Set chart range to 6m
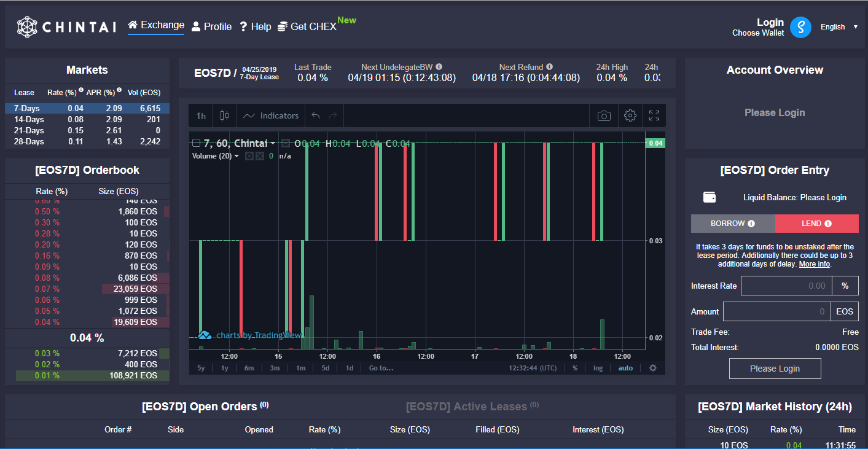 (249, 368)
